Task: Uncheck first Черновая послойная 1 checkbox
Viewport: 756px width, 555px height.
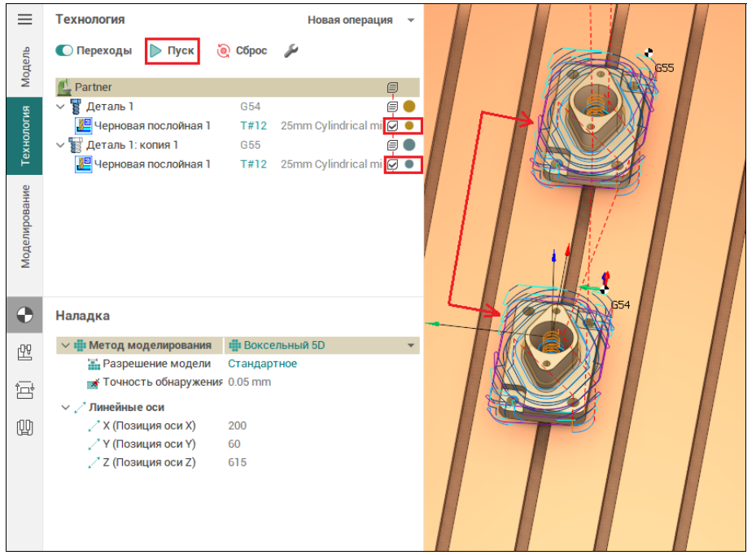Action: pyautogui.click(x=393, y=126)
